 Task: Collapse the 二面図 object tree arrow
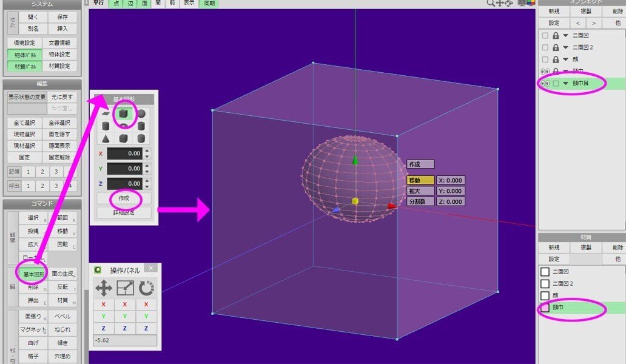point(566,36)
